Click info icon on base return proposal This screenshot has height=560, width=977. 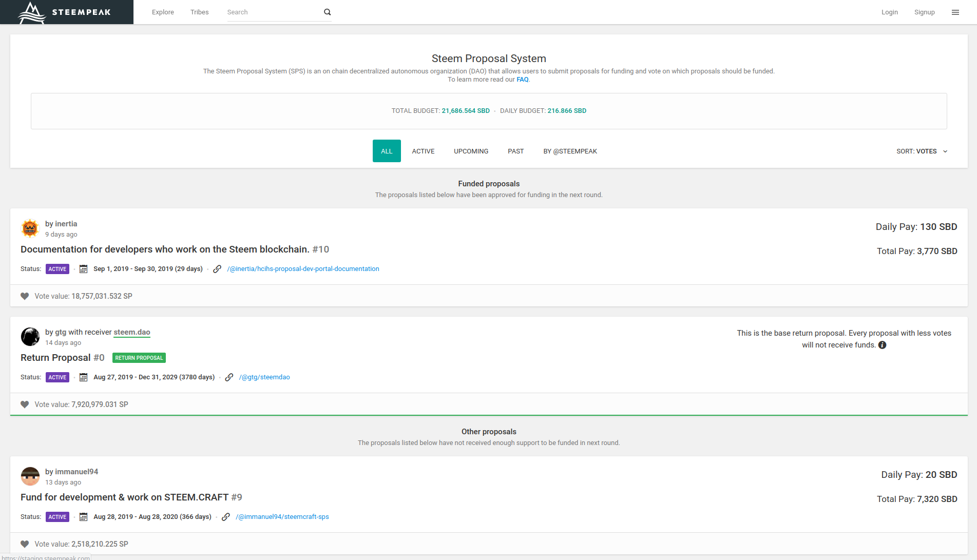882,345
